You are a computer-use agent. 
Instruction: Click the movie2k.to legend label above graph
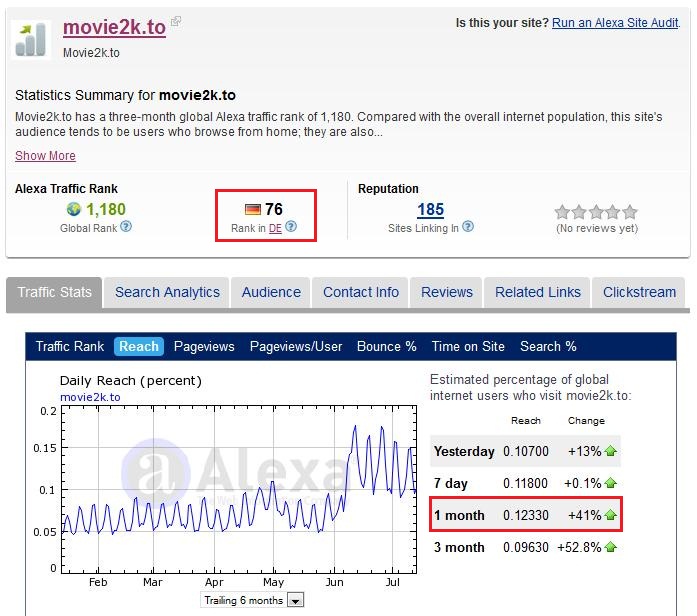click(x=90, y=397)
